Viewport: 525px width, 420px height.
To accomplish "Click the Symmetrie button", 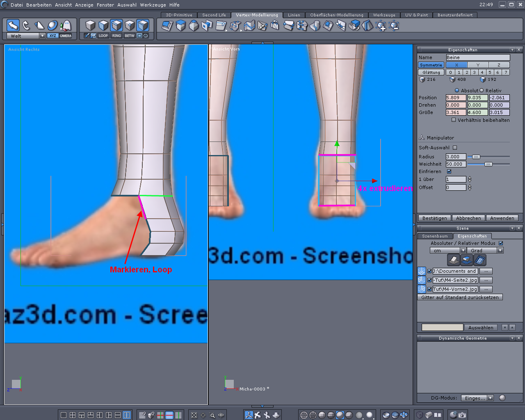I will (x=431, y=65).
